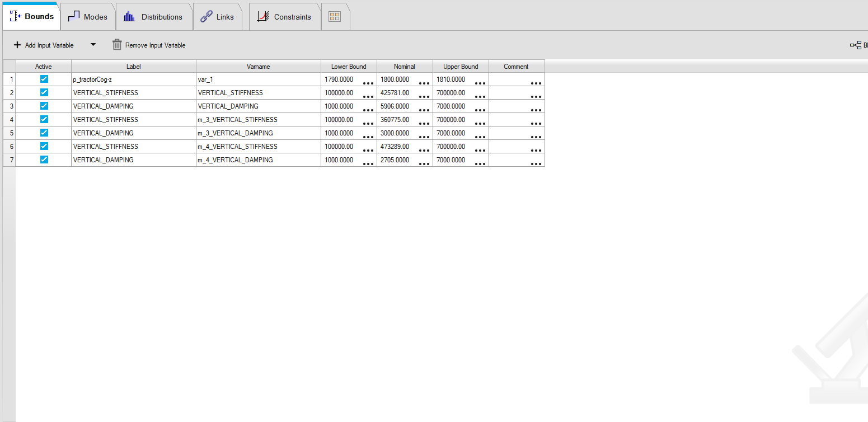Image resolution: width=868 pixels, height=422 pixels.
Task: Click the grid-icon tab after Constraints
Action: pos(335,17)
